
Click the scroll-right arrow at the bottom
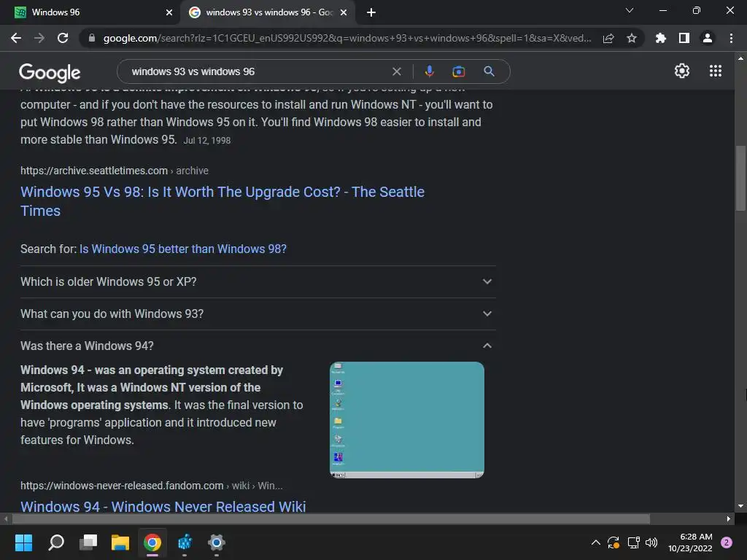[x=729, y=518]
